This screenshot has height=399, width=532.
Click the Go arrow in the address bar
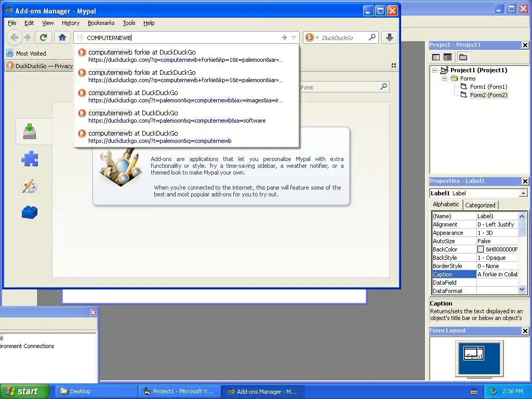(x=284, y=37)
